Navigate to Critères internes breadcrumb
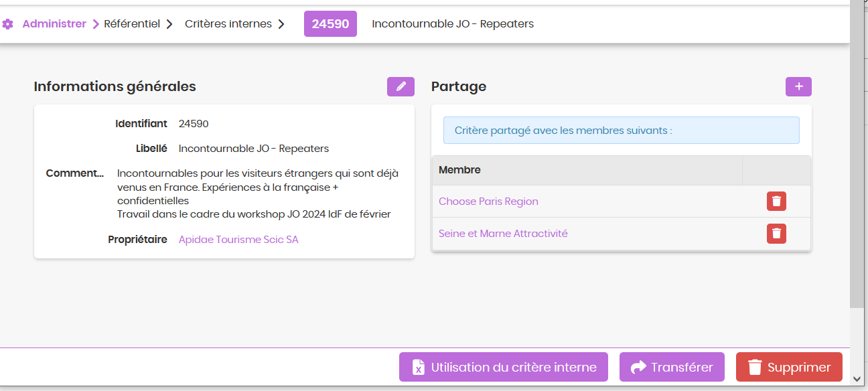The image size is (868, 391). point(228,24)
